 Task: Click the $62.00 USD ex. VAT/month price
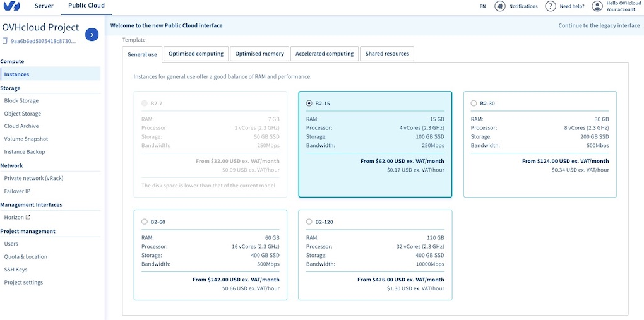(403, 161)
